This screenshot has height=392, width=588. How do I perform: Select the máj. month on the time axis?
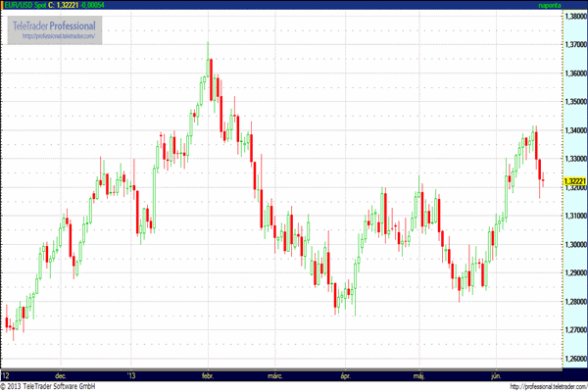click(x=419, y=375)
